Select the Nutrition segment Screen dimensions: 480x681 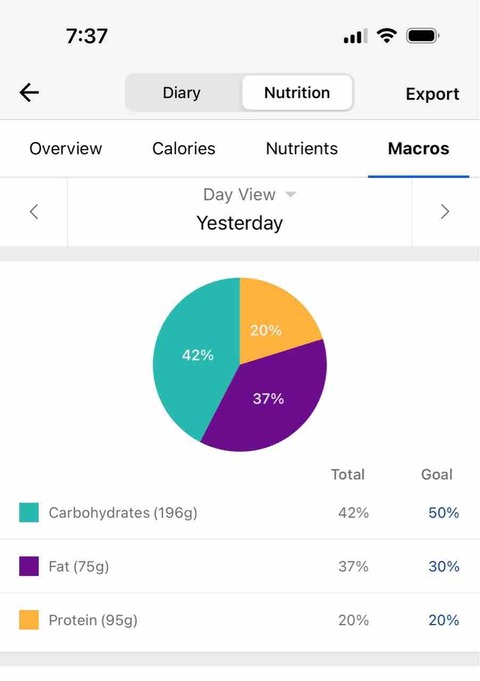(297, 93)
